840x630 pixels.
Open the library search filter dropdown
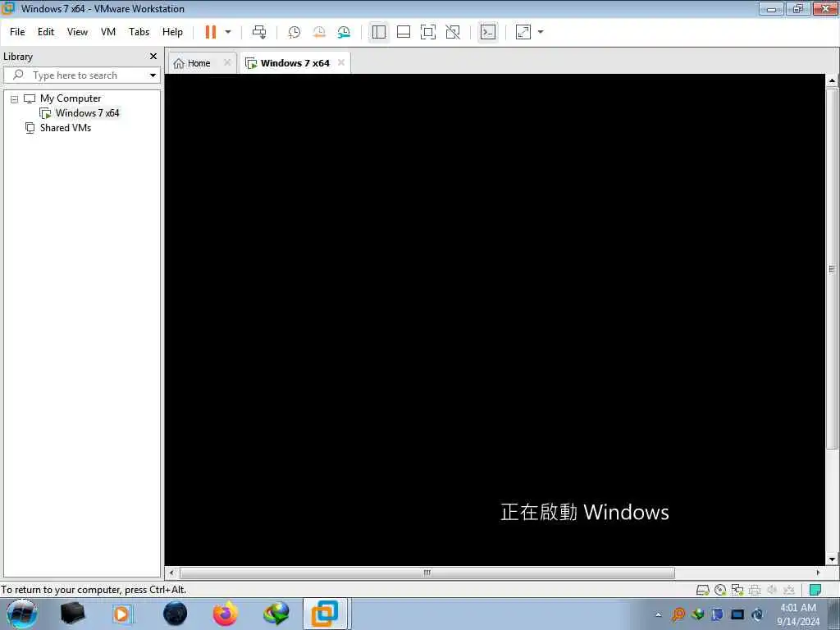[x=153, y=75]
